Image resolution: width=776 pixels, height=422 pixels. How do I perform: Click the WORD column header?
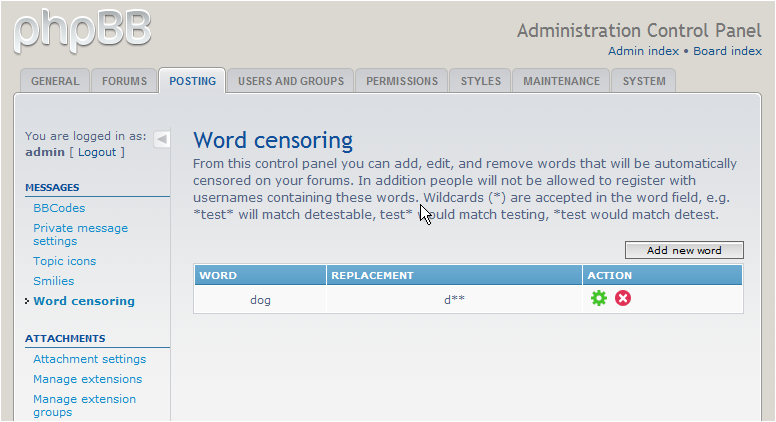(x=260, y=275)
